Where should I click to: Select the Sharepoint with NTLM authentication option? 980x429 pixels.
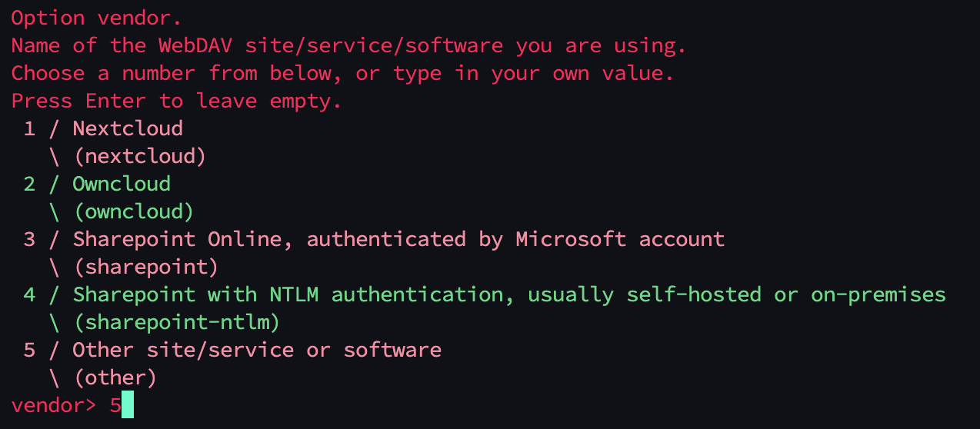coord(508,294)
